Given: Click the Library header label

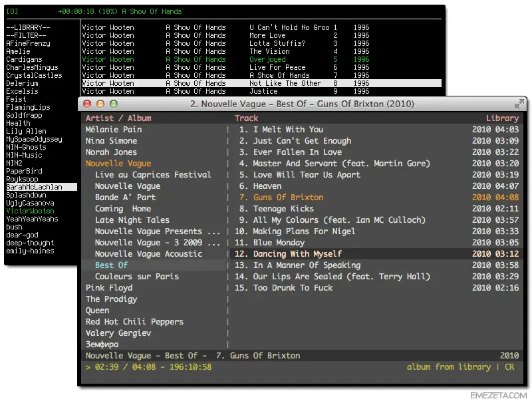Looking at the screenshot, I should pos(502,118).
